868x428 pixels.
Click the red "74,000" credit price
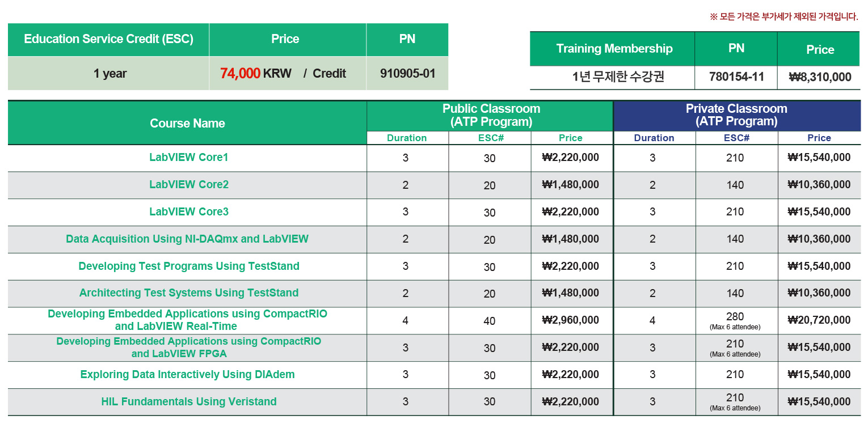pos(241,73)
